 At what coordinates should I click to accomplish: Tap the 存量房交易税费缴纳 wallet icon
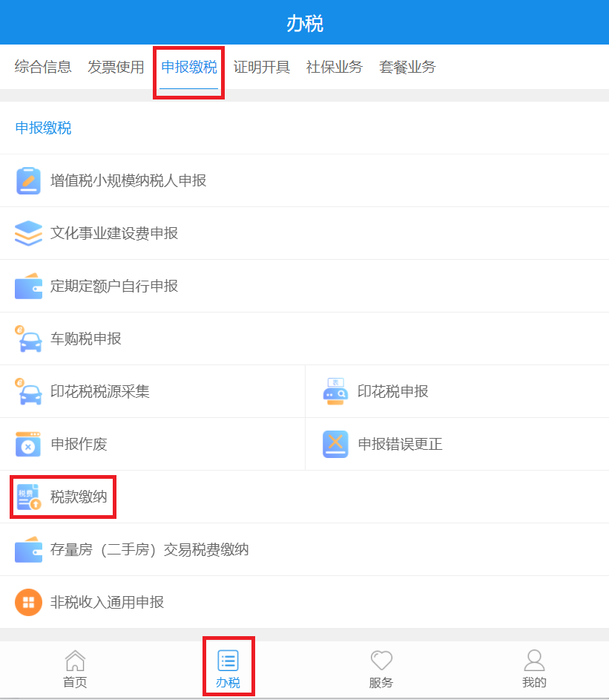(x=28, y=549)
